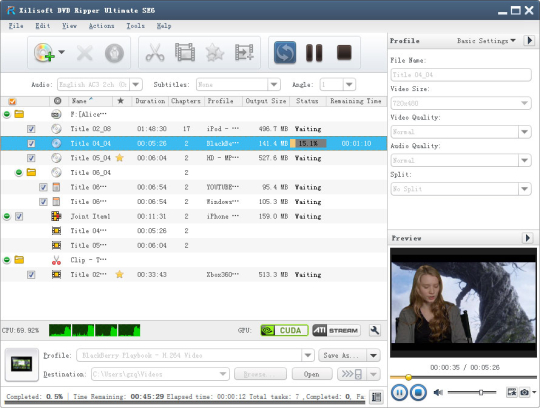Click the Effects stars icon
Viewport: 540px width, 408px height.
click(215, 53)
